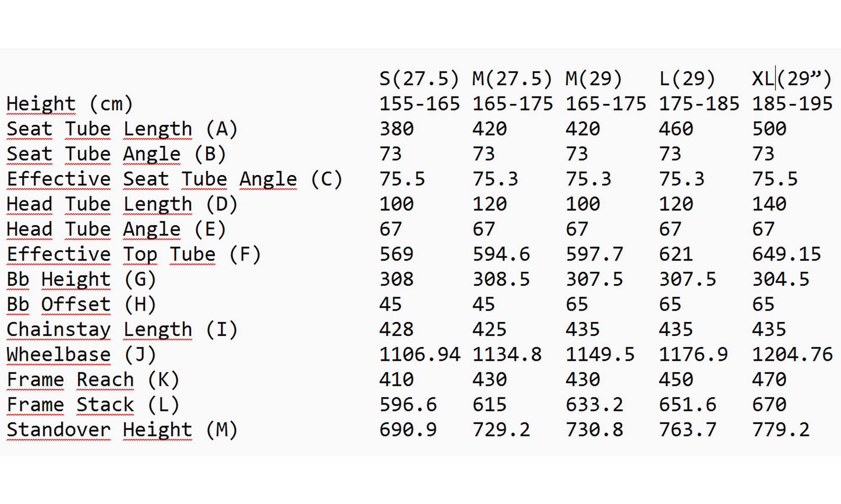Click the Chainstay Length (I) label
This screenshot has width=841, height=504.
coord(122,330)
